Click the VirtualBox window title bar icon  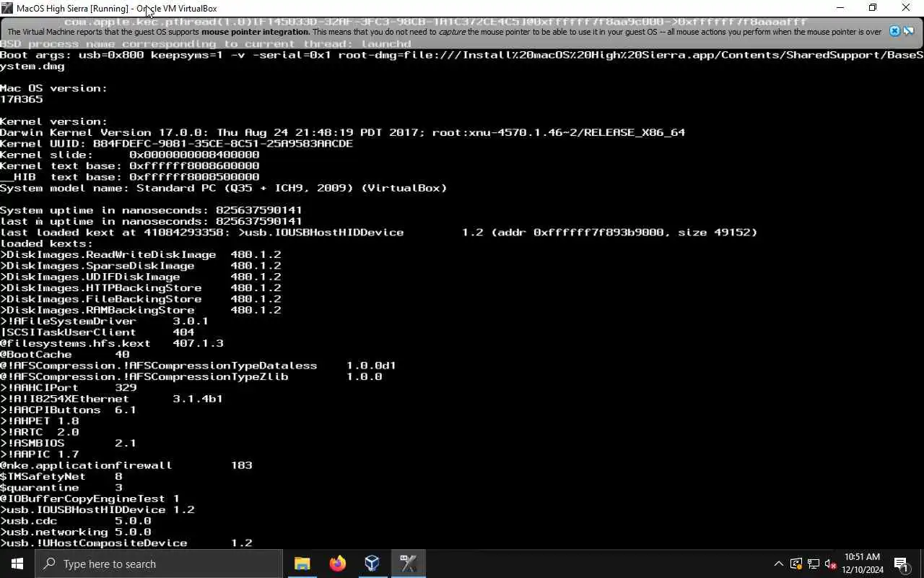click(8, 8)
